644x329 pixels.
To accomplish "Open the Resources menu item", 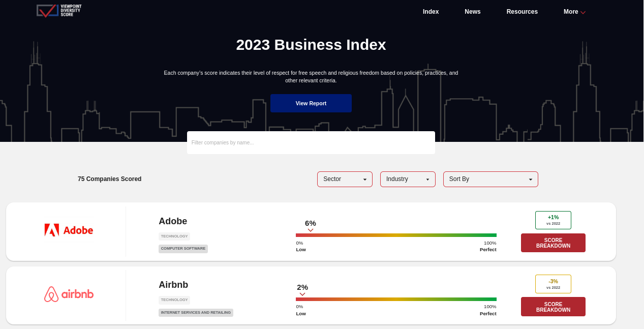I will pos(522,12).
